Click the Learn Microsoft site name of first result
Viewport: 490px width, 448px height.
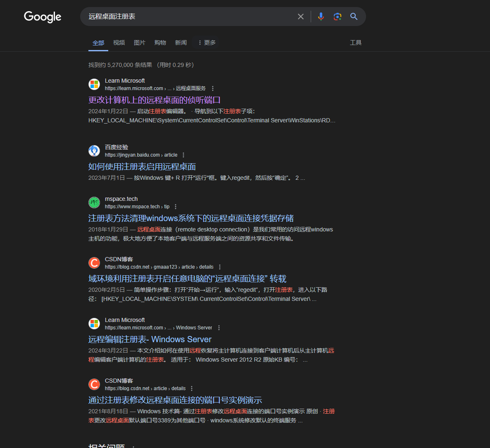125,81
